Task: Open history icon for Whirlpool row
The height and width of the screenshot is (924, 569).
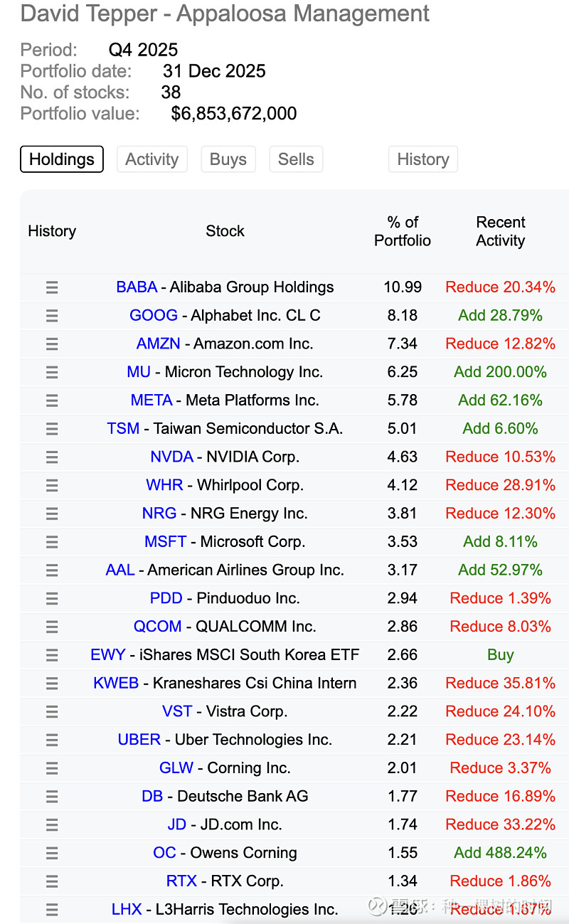Action: (52, 485)
